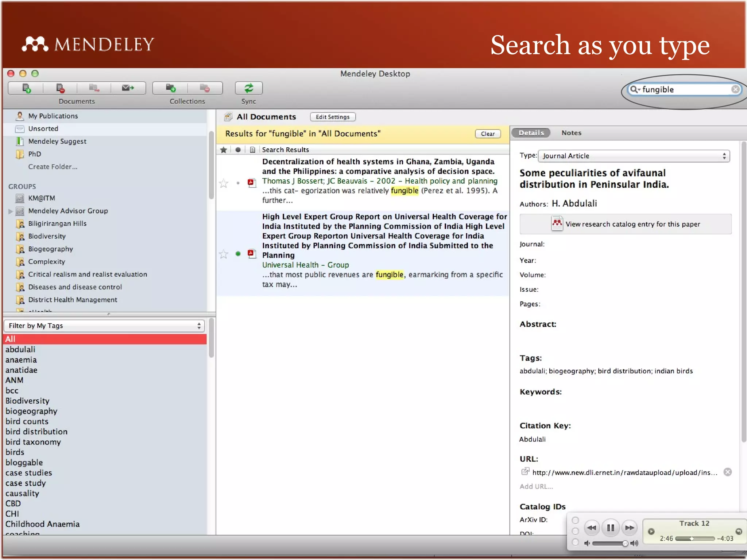Click the Email Documents toolbar icon
The width and height of the screenshot is (747, 560).
tap(128, 88)
